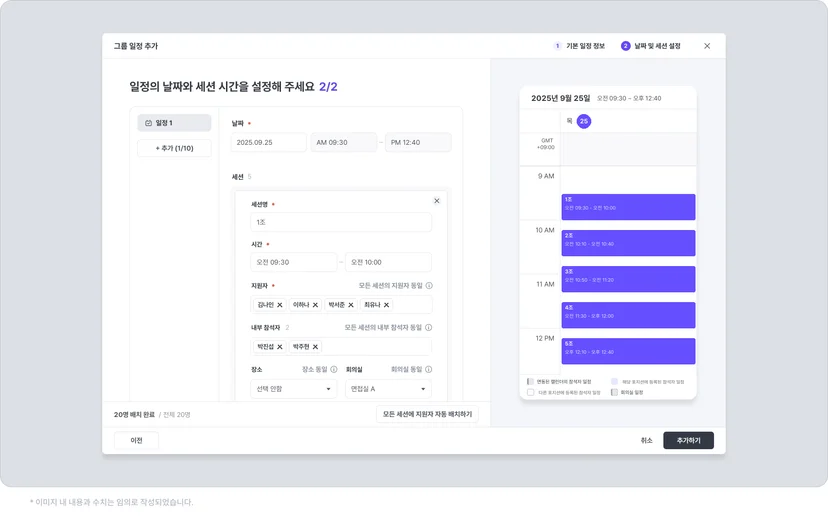Close the 그룹 일정 추가 dialog

[707, 46]
